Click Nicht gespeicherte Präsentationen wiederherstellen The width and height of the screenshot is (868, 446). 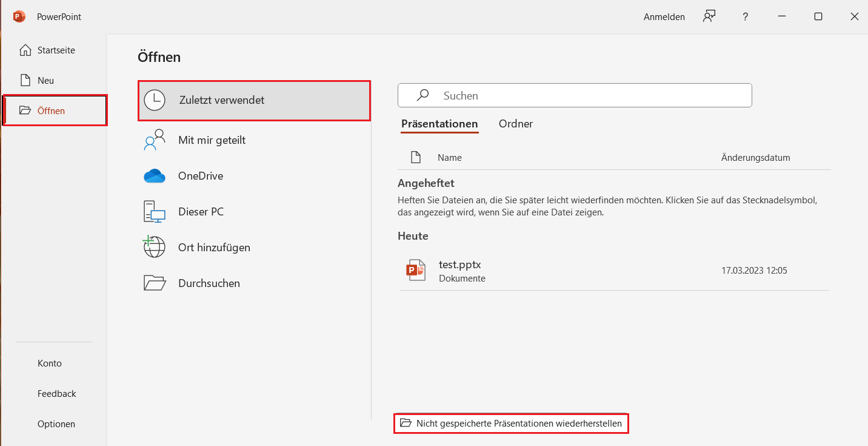pyautogui.click(x=511, y=423)
